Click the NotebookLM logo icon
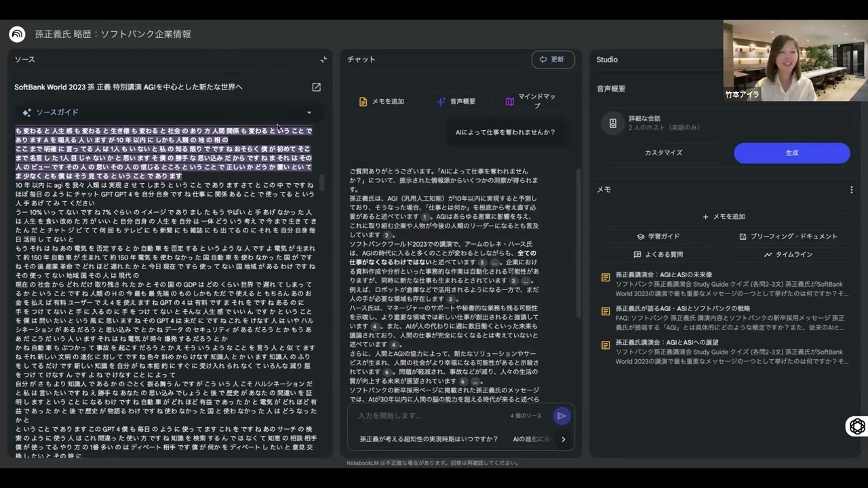The height and width of the screenshot is (488, 868). (x=17, y=34)
